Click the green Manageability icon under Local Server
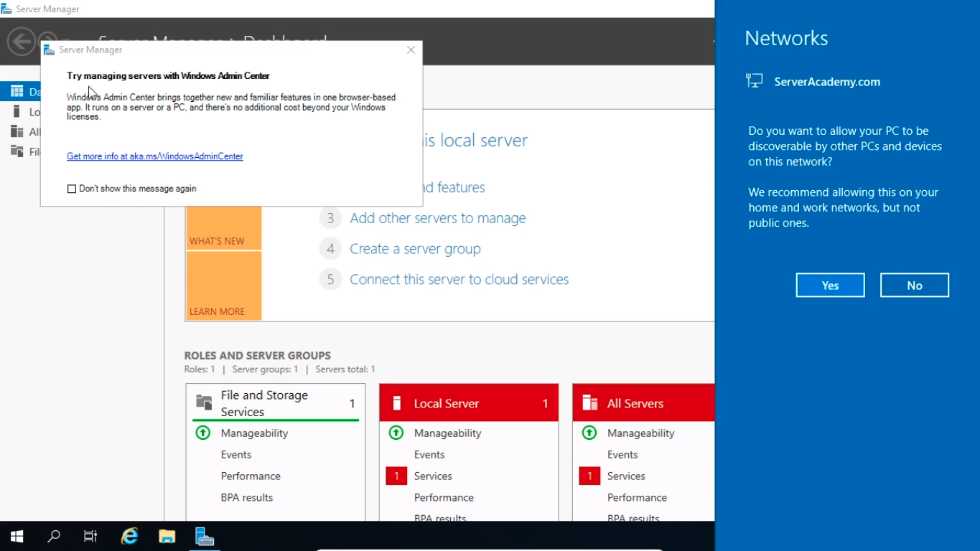 click(396, 433)
